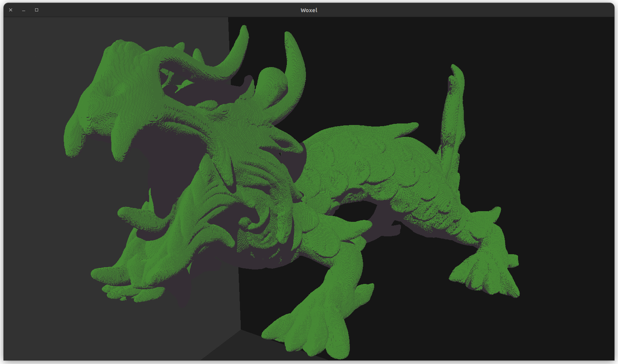Click the Woxel title text
618x364 pixels.
click(309, 10)
